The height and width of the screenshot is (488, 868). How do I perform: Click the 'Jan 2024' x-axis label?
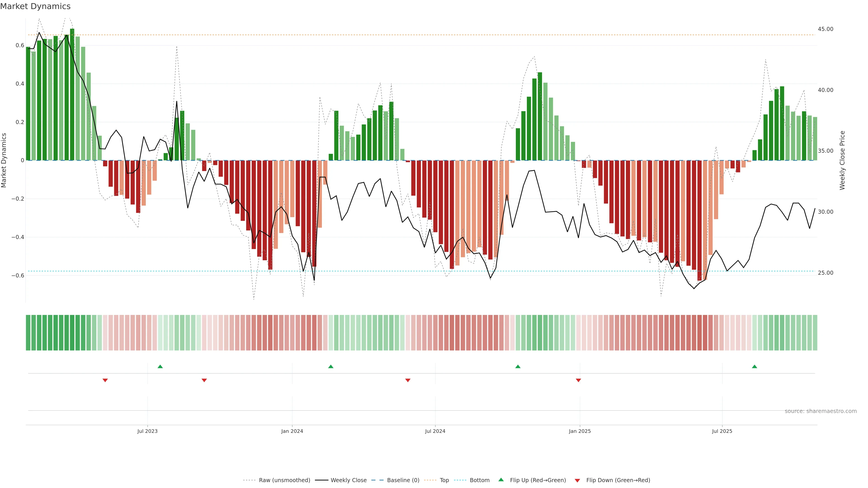tap(292, 431)
